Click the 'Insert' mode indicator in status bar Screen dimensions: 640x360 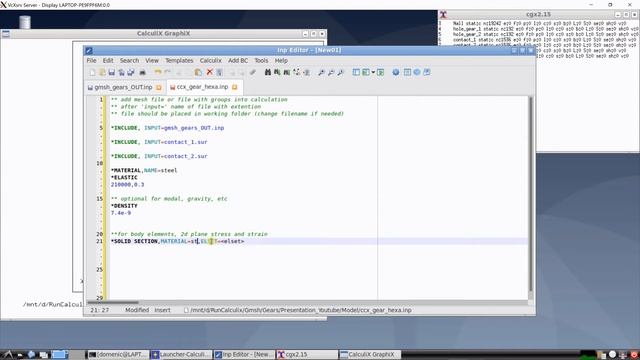(x=162, y=310)
